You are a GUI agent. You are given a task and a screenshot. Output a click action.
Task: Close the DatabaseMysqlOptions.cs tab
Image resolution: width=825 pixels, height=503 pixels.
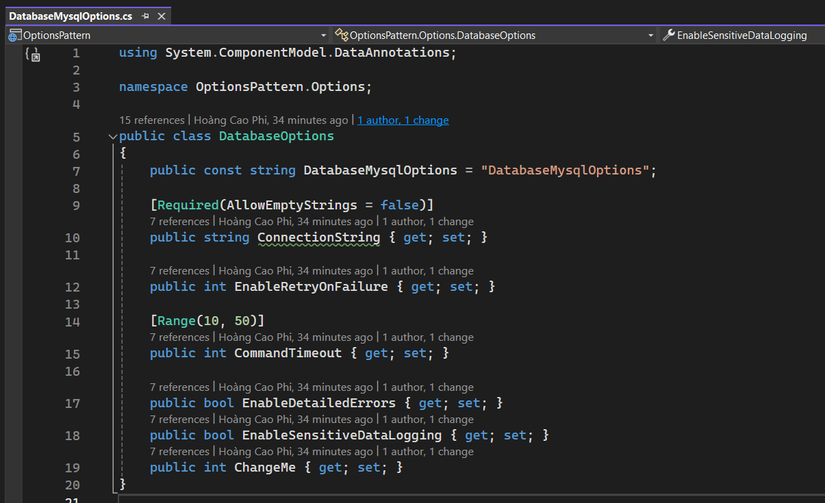tap(162, 16)
